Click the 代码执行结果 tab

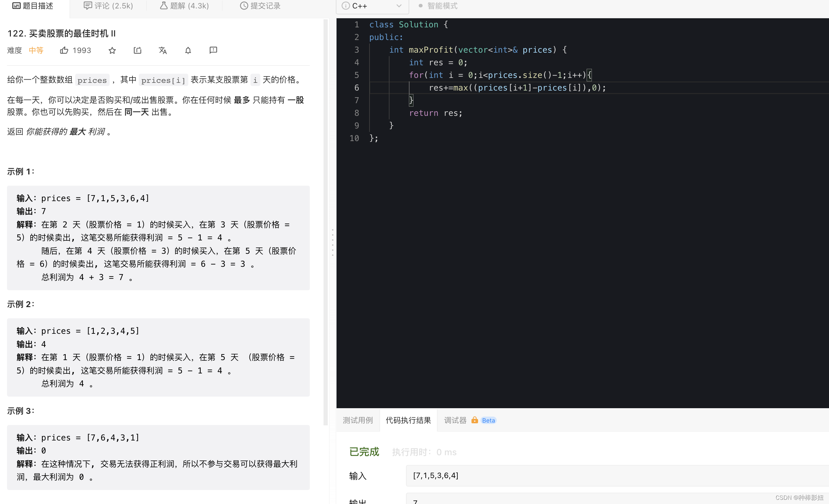(x=408, y=420)
